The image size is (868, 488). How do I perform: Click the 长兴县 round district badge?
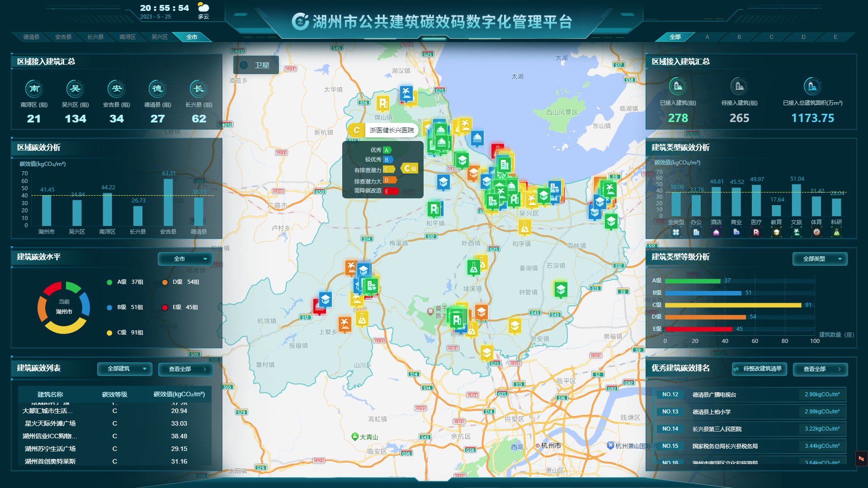click(x=199, y=89)
